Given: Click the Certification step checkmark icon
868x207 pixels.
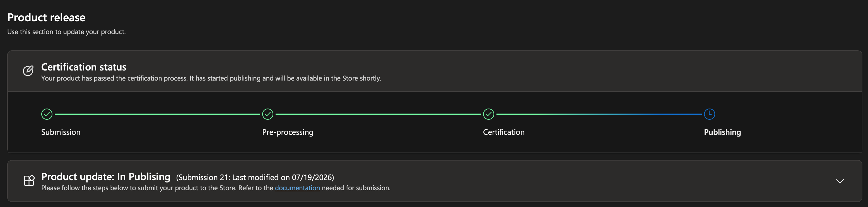Looking at the screenshot, I should (489, 114).
